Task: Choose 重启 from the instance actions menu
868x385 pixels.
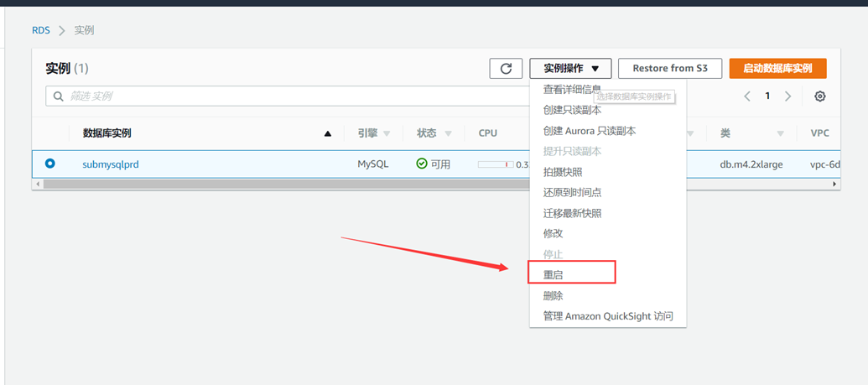Action: click(554, 275)
